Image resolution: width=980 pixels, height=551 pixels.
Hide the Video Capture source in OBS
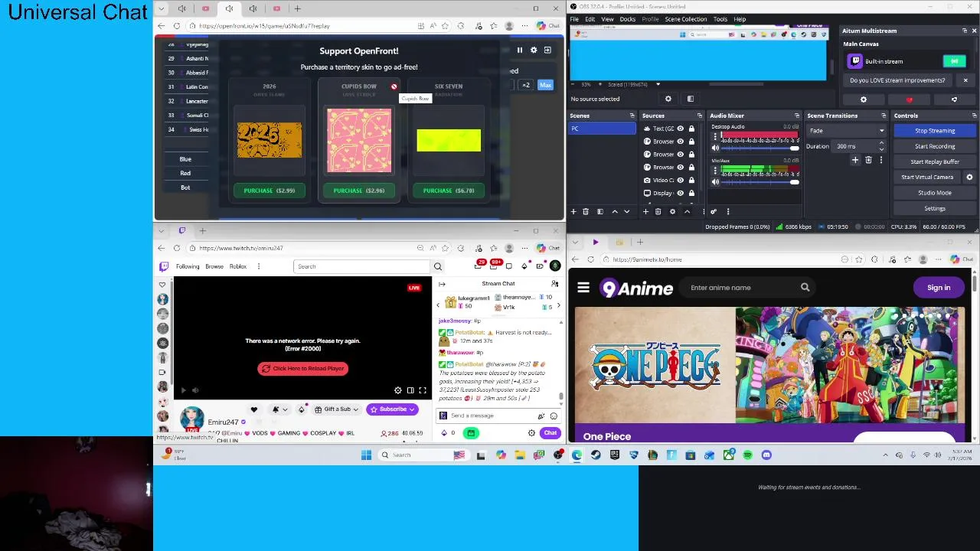click(680, 180)
